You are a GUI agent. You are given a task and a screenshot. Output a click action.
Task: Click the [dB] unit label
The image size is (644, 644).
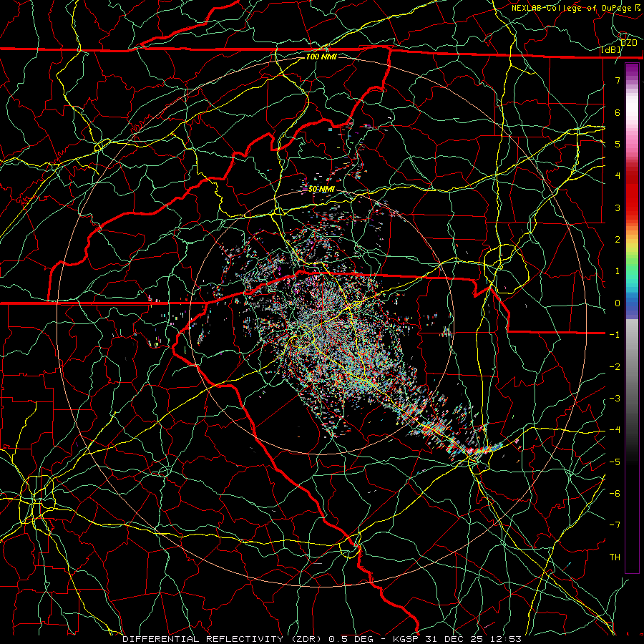click(x=611, y=50)
